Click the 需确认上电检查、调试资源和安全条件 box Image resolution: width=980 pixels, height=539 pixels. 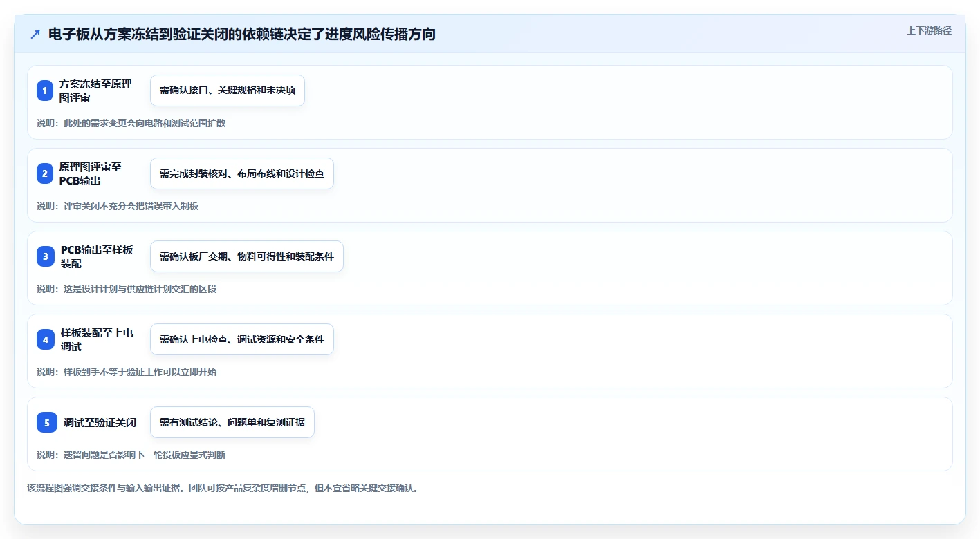coord(242,339)
